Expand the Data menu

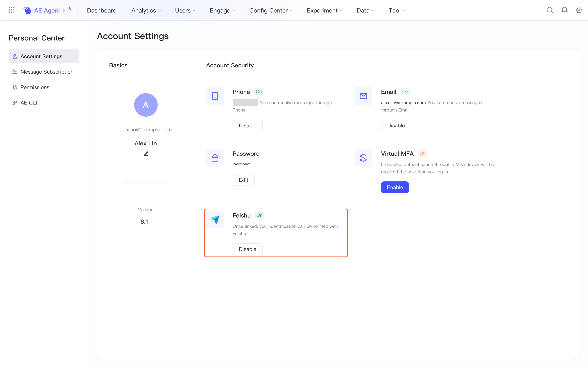click(x=365, y=10)
